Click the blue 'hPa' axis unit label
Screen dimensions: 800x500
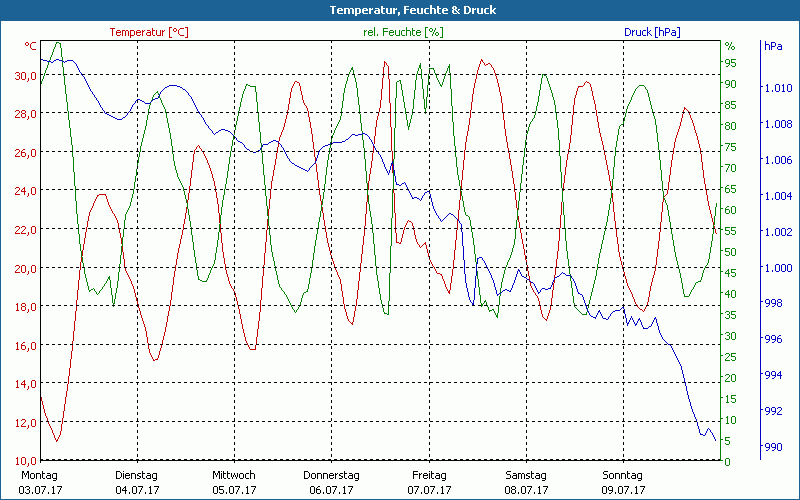[773, 46]
